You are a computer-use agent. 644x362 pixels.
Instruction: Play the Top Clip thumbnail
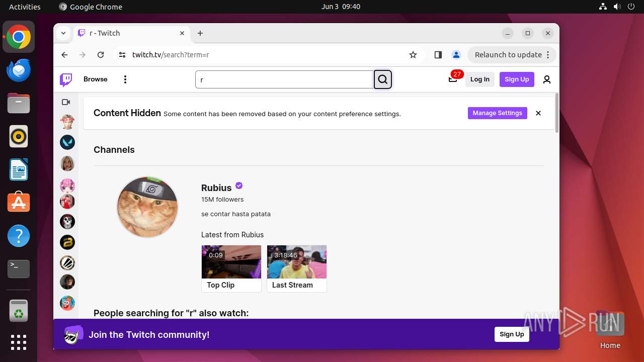[231, 262]
